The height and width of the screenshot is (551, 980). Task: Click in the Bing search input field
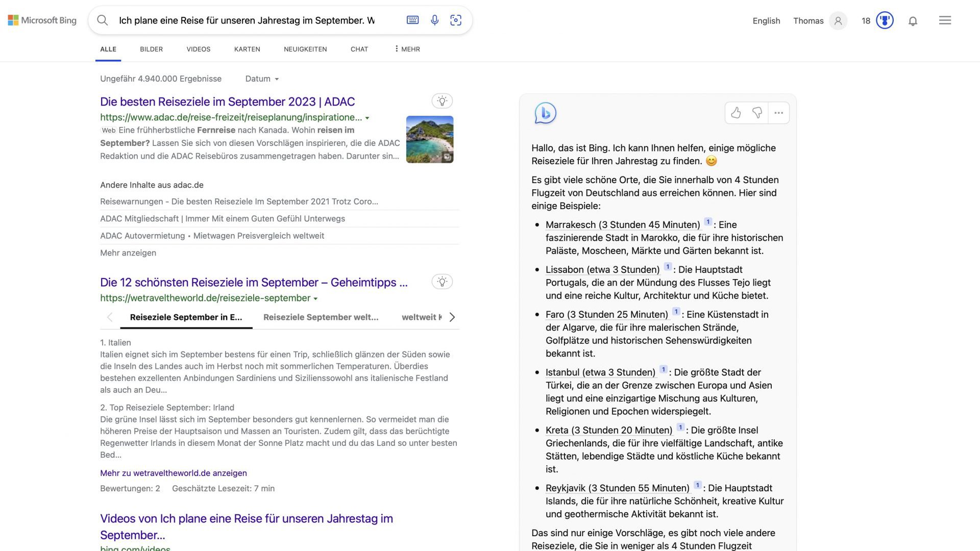click(247, 20)
